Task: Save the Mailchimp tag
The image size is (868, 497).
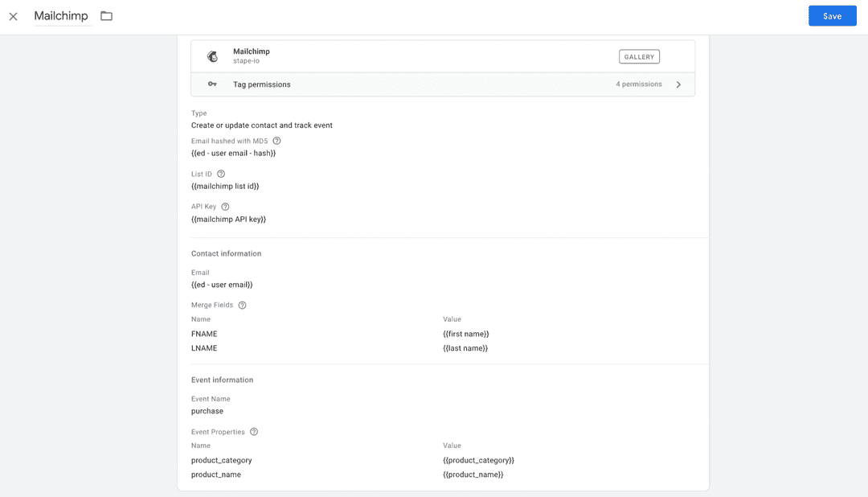Action: tap(833, 15)
